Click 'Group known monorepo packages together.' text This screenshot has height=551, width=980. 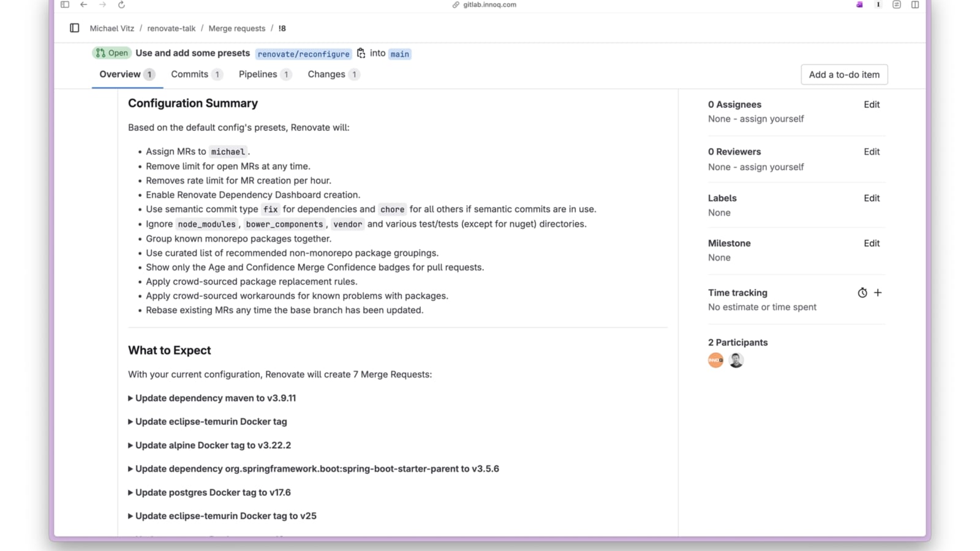[x=239, y=239]
